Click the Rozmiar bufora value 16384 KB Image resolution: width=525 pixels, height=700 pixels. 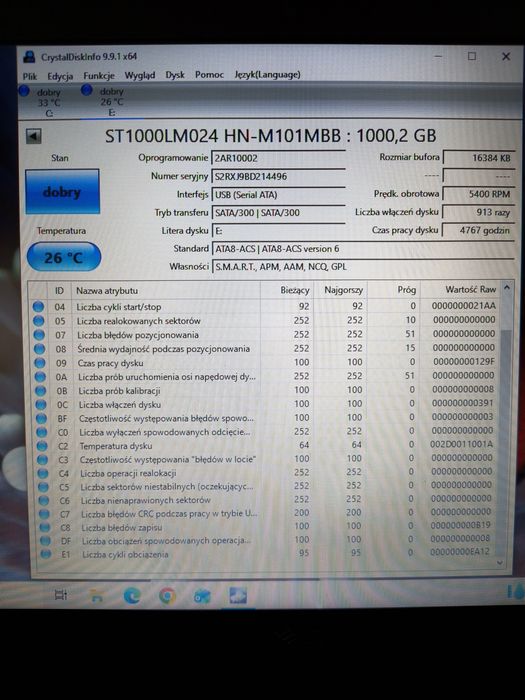coord(478,158)
